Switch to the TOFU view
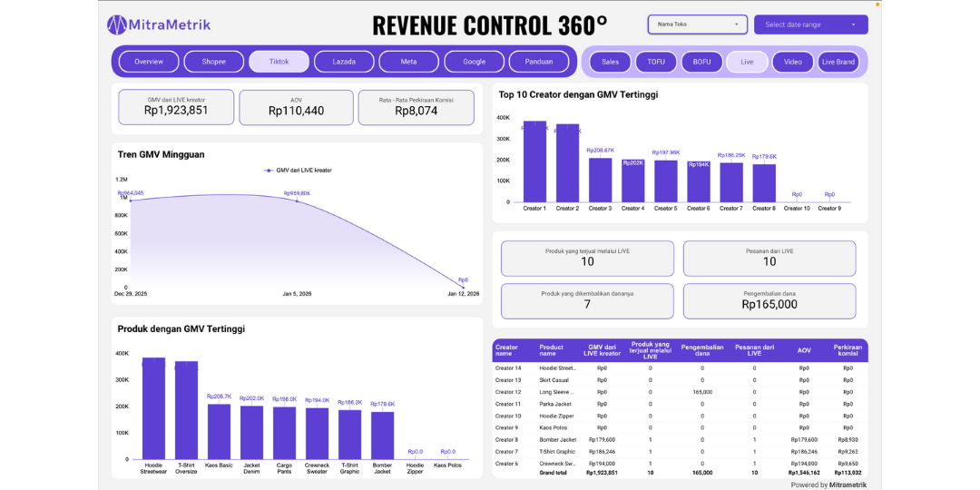 656,62
